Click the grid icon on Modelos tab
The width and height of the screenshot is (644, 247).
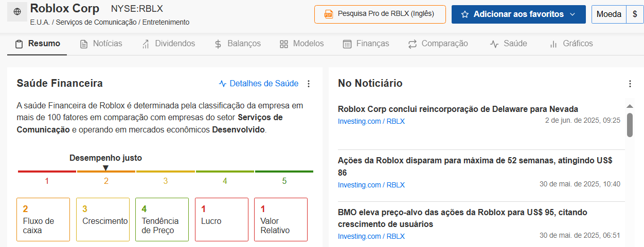click(284, 44)
